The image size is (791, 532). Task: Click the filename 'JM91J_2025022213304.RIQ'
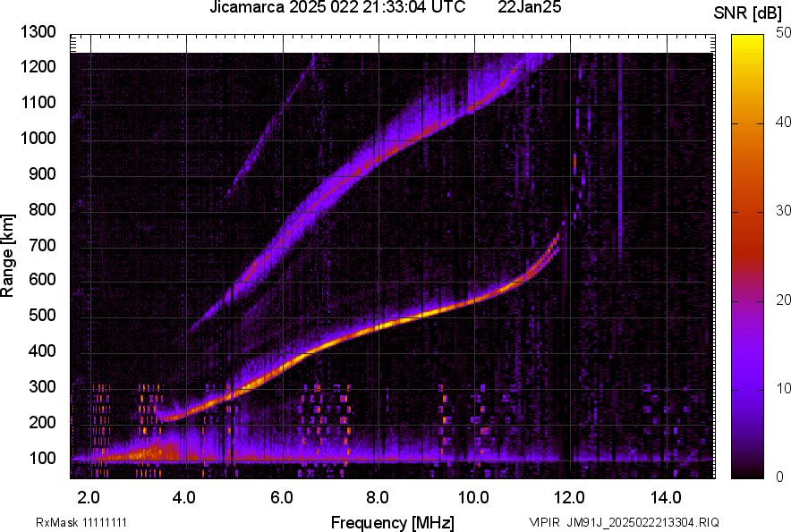pyautogui.click(x=642, y=522)
